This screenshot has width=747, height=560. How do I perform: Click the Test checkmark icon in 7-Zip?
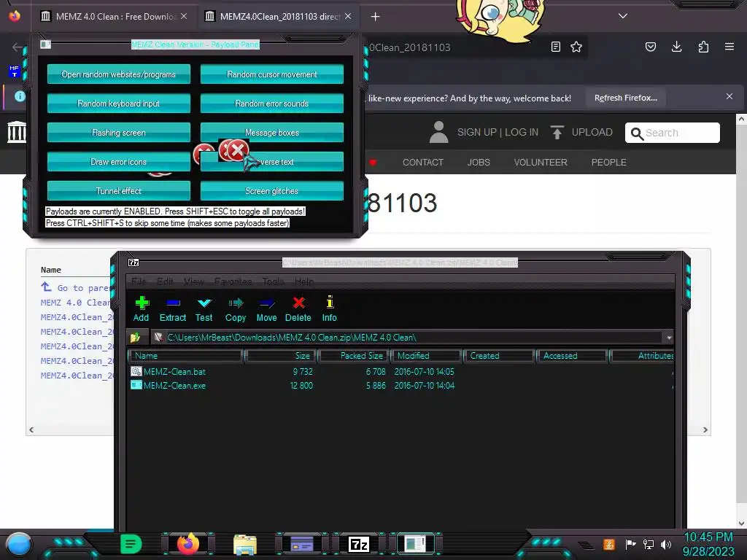click(x=204, y=303)
